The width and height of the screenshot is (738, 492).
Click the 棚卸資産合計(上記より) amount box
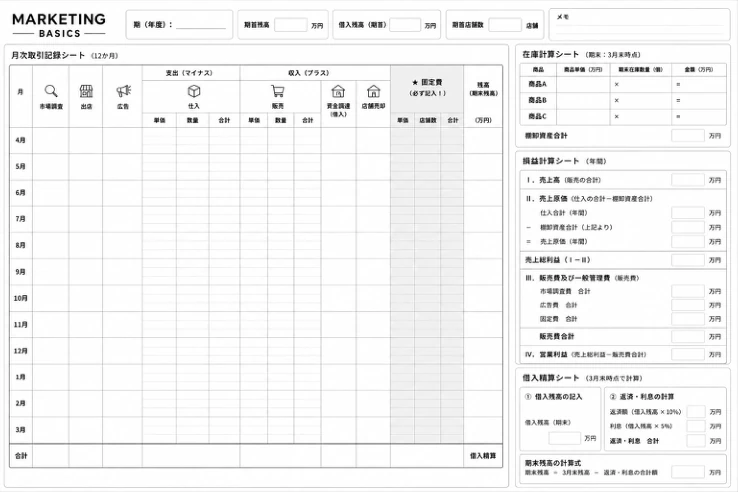click(688, 227)
